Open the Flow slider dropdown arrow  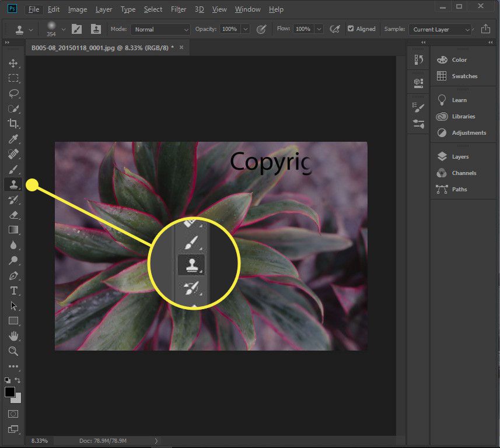pyautogui.click(x=319, y=29)
